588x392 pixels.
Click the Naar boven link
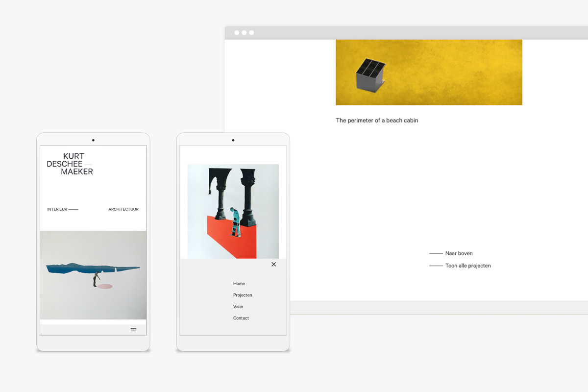pos(451,253)
